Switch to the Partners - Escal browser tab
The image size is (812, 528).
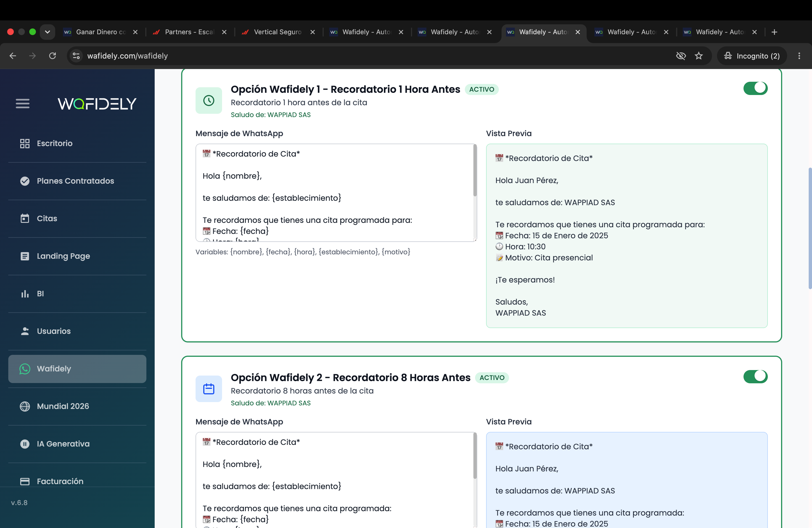[x=189, y=32]
